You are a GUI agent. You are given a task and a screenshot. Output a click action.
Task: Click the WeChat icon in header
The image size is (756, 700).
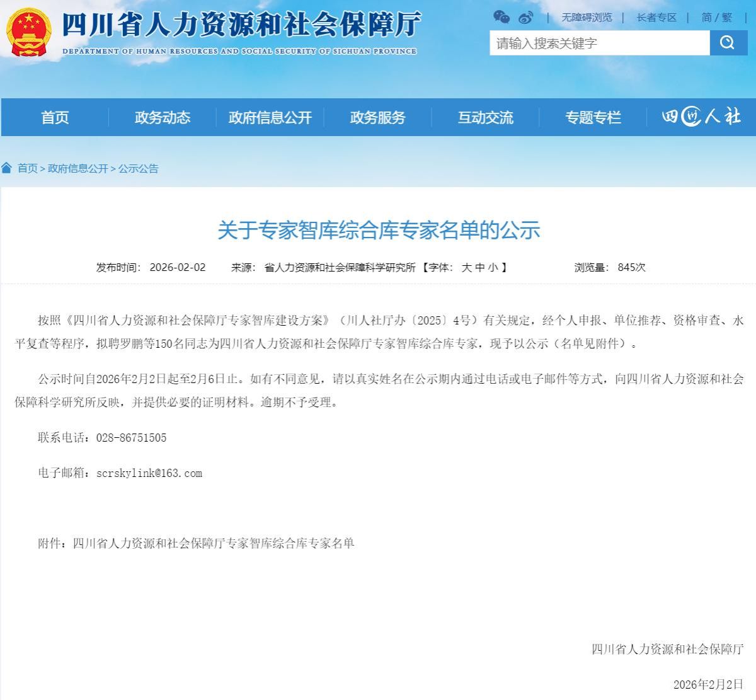501,17
